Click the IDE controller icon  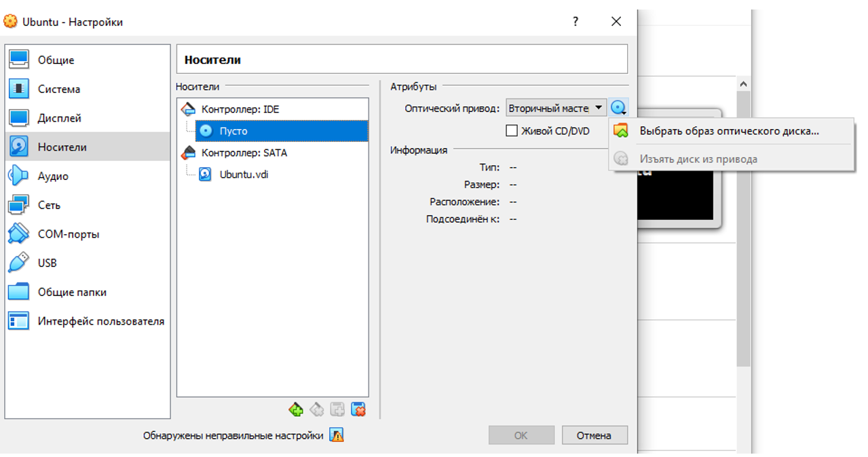pyautogui.click(x=188, y=109)
